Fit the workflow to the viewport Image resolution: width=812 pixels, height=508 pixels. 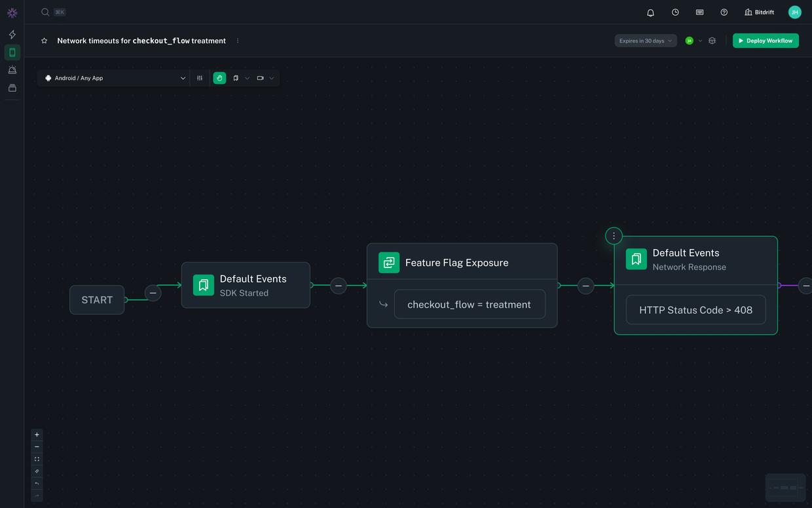(37, 459)
